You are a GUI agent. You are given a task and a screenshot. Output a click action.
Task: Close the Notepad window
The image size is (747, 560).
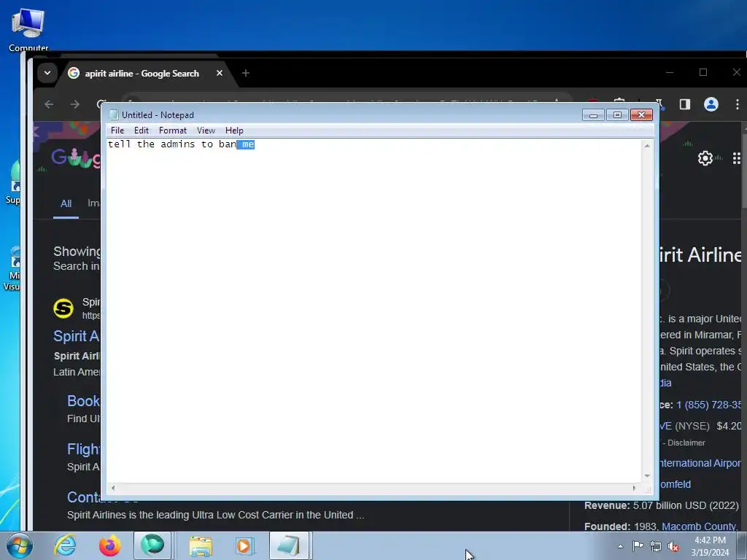pyautogui.click(x=641, y=115)
